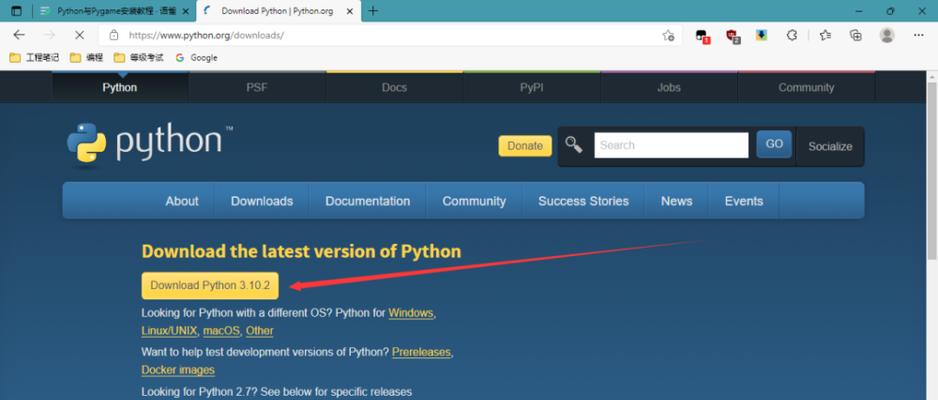This screenshot has height=400, width=938.
Task: Click the Download Python 3.10.2 button
Action: (x=210, y=285)
